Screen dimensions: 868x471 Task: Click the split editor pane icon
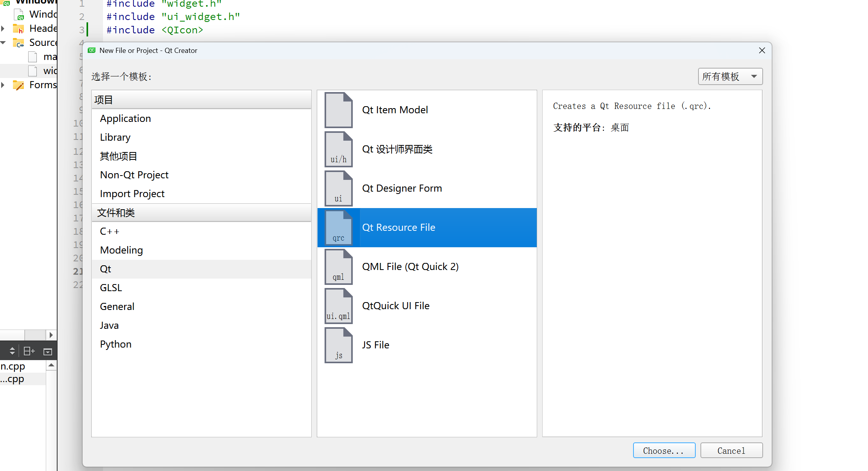[x=29, y=351]
